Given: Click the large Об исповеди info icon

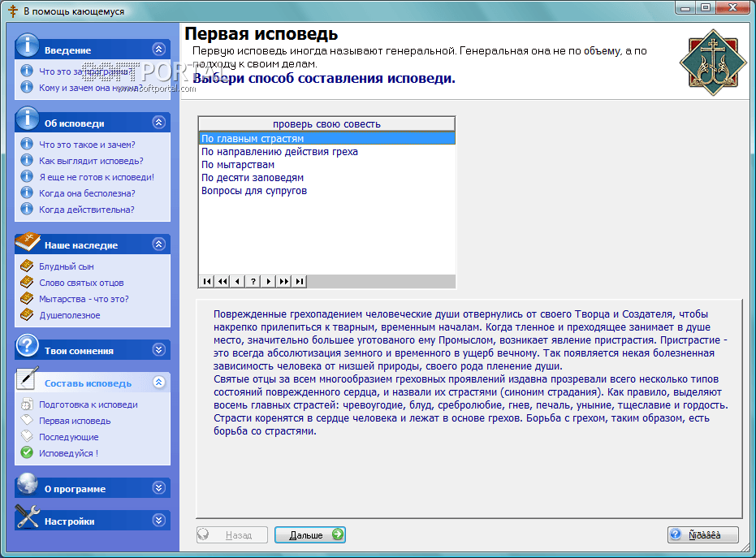Looking at the screenshot, I should pos(28,119).
